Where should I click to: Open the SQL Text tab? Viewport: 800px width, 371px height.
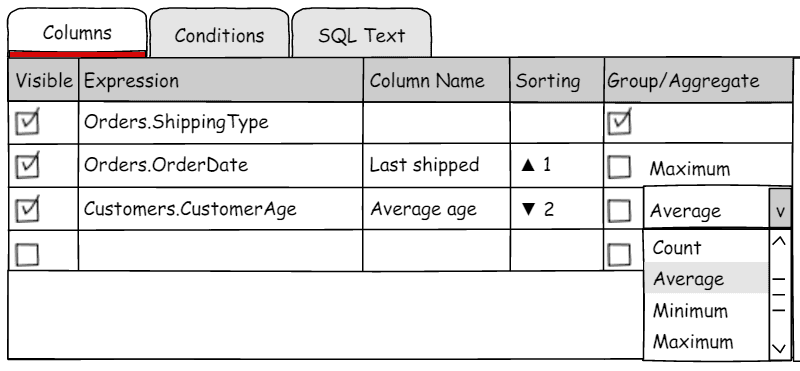coord(361,35)
